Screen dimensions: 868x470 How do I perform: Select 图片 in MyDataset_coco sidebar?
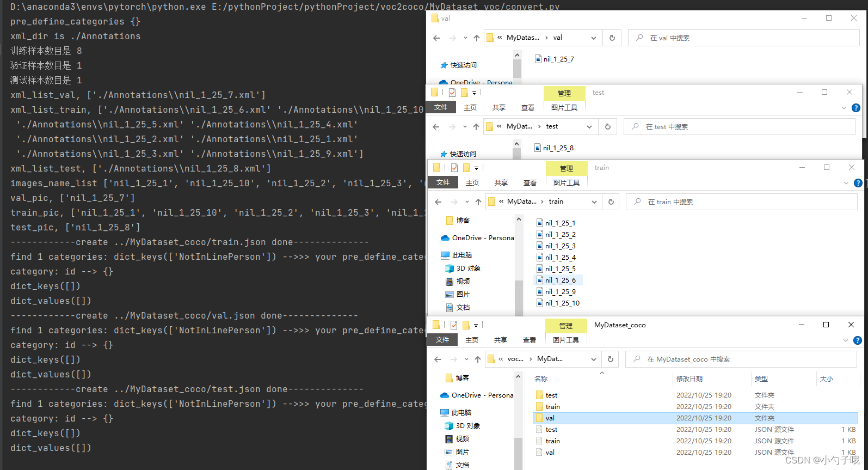click(x=457, y=452)
